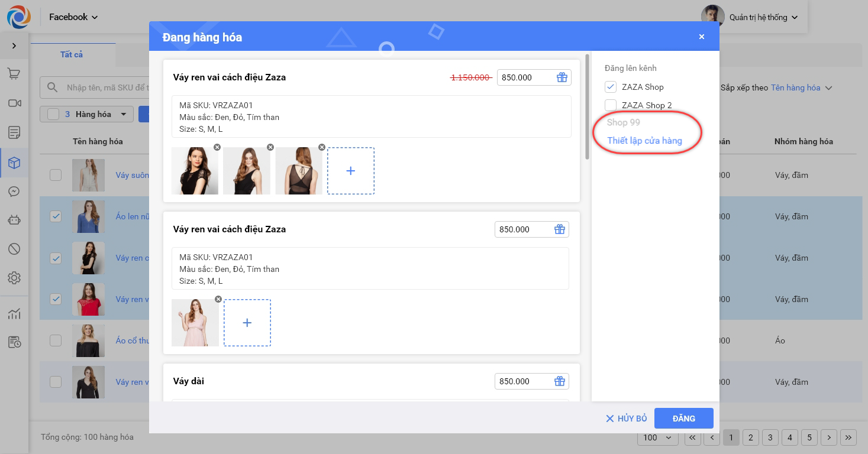Click HỦY BỎ to cancel
This screenshot has width=868, height=454.
627,419
